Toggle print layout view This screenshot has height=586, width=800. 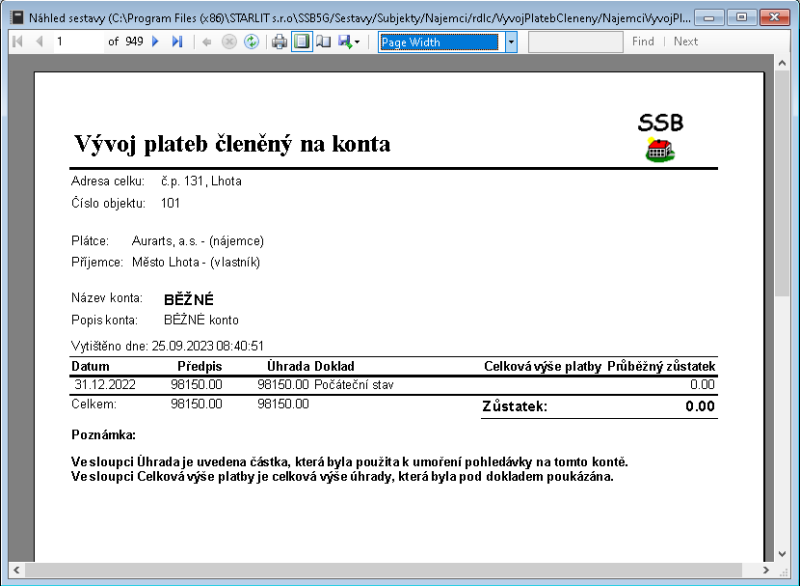tap(301, 42)
